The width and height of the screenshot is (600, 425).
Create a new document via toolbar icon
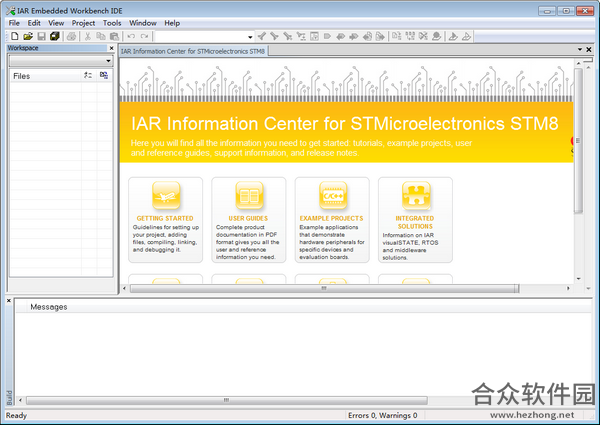click(15, 36)
